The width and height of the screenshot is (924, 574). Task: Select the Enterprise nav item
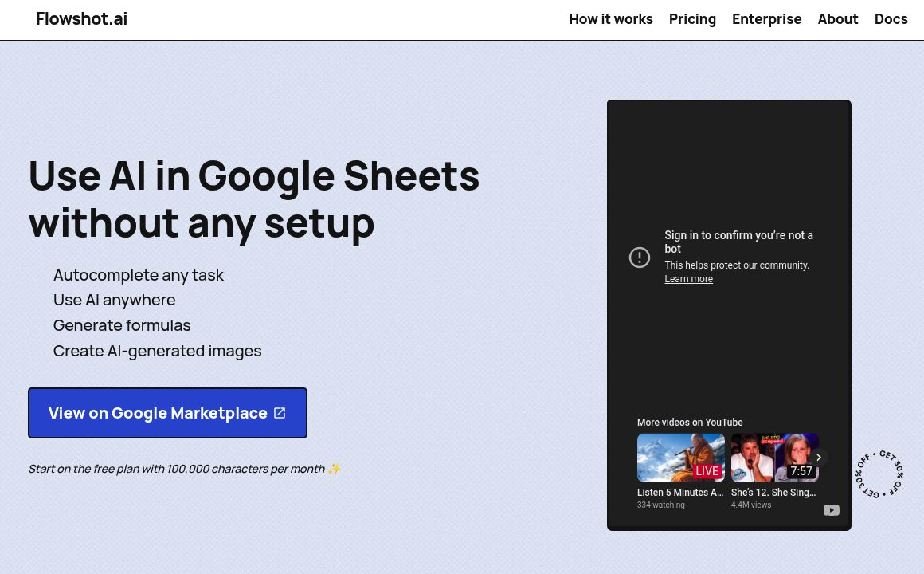766,19
